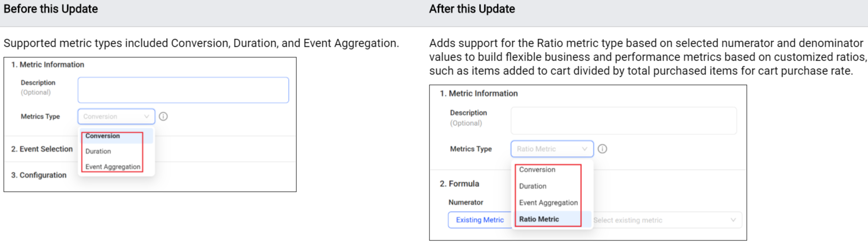868x249 pixels.
Task: Click info icon beside the Ratio Metric dropdown
Action: 602,149
